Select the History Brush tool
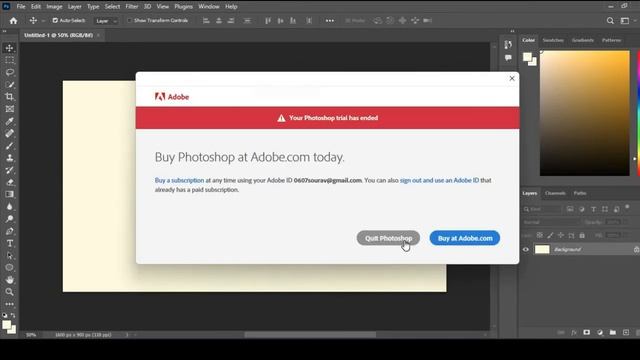640x360 pixels. (9, 170)
